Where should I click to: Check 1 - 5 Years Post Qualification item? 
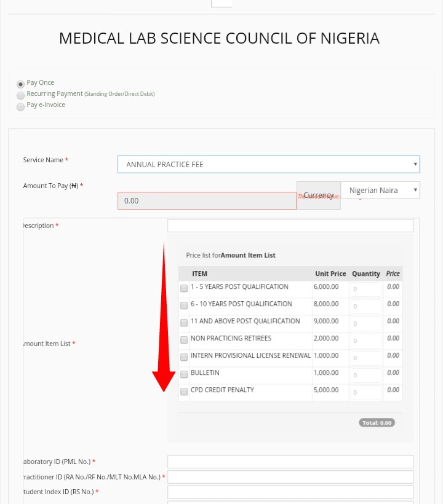(x=184, y=288)
